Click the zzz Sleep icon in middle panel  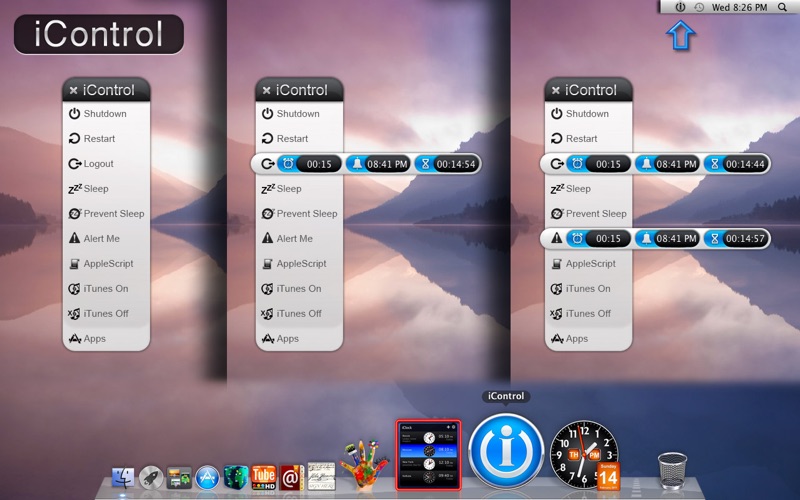[x=268, y=189]
